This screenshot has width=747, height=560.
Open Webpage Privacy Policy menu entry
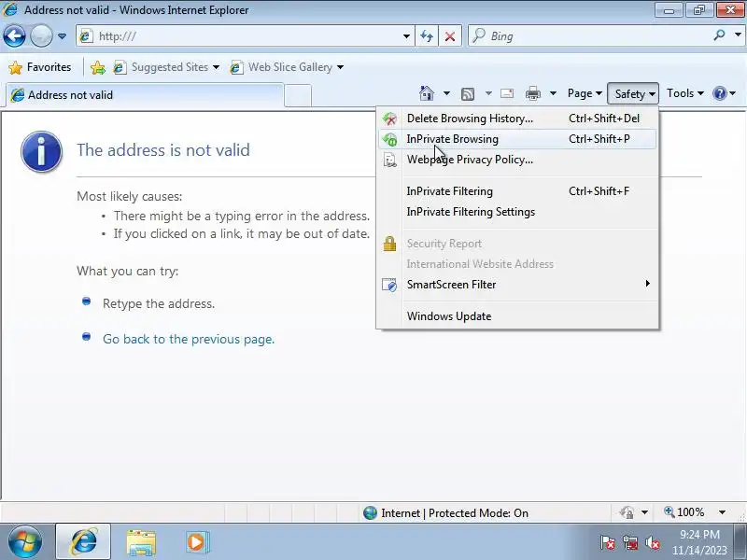517,160
